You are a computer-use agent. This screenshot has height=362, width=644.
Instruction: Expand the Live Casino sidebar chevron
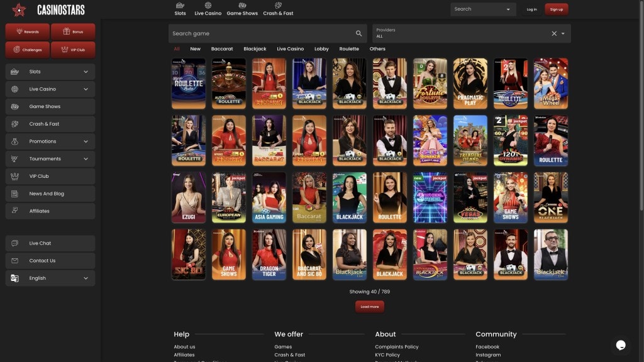pyautogui.click(x=86, y=89)
